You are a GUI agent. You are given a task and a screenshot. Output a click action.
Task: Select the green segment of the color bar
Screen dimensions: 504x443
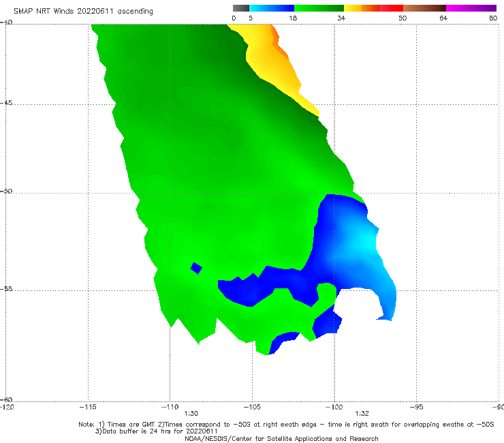[x=319, y=8]
